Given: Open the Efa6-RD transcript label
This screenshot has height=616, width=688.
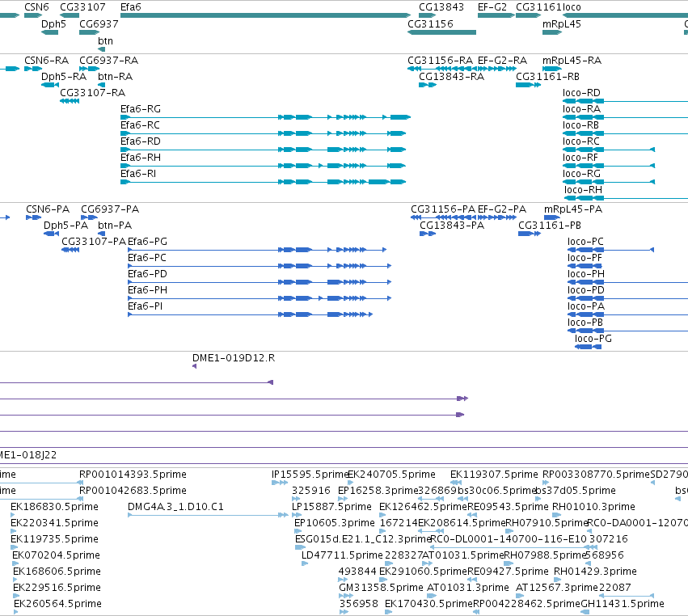Looking at the screenshot, I should tap(141, 141).
